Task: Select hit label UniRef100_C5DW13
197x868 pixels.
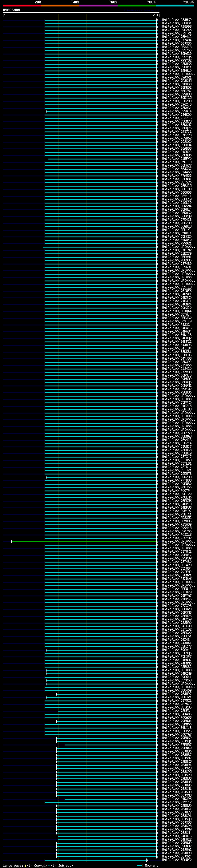Action: (177, 589)
